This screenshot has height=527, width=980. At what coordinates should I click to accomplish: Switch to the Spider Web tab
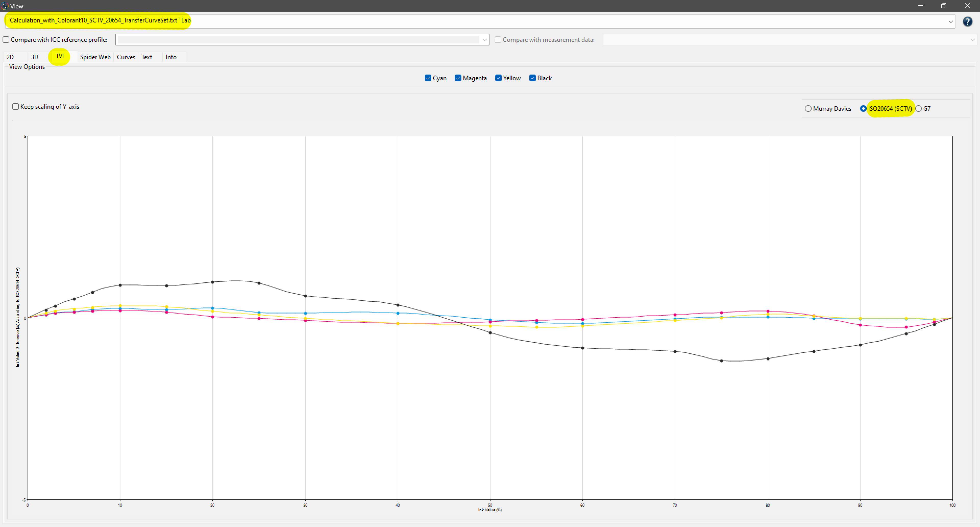(95, 57)
